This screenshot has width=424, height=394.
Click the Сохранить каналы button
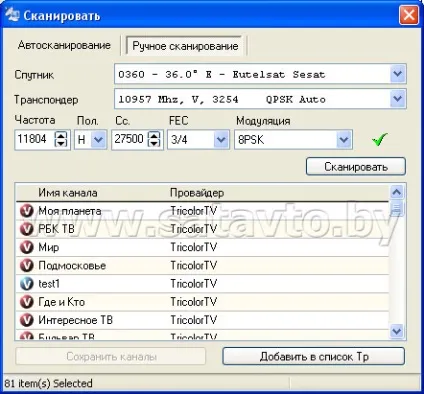pos(111,357)
